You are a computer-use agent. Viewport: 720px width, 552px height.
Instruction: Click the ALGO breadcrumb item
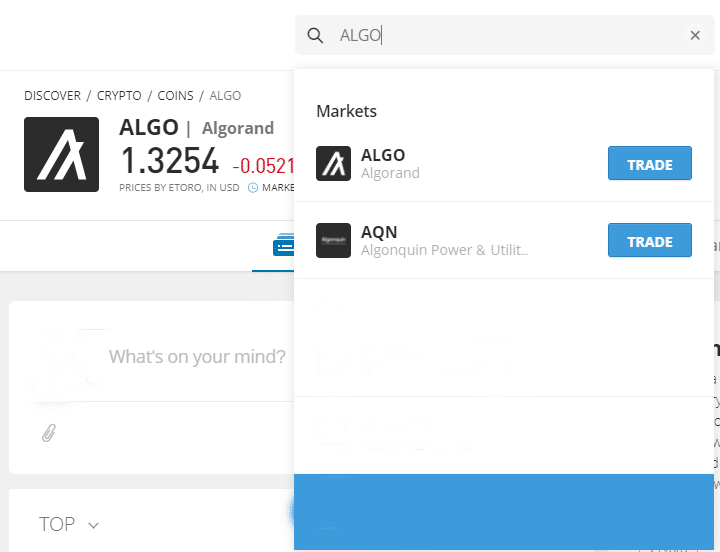click(225, 96)
